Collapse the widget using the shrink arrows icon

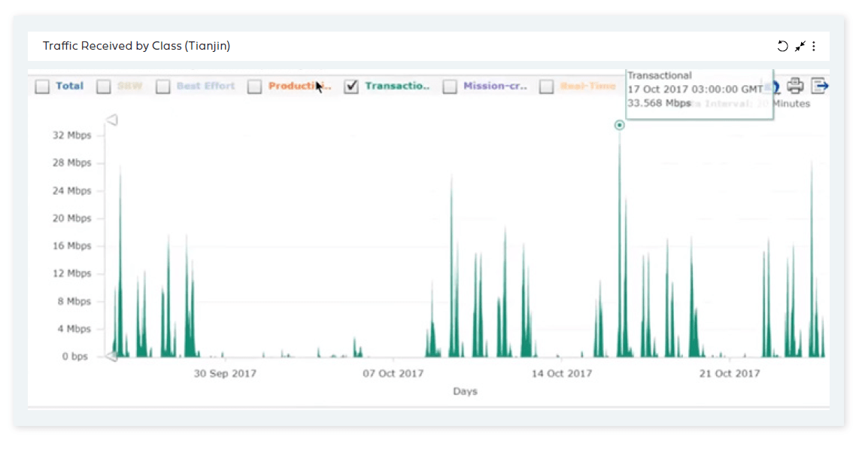pyautogui.click(x=800, y=46)
